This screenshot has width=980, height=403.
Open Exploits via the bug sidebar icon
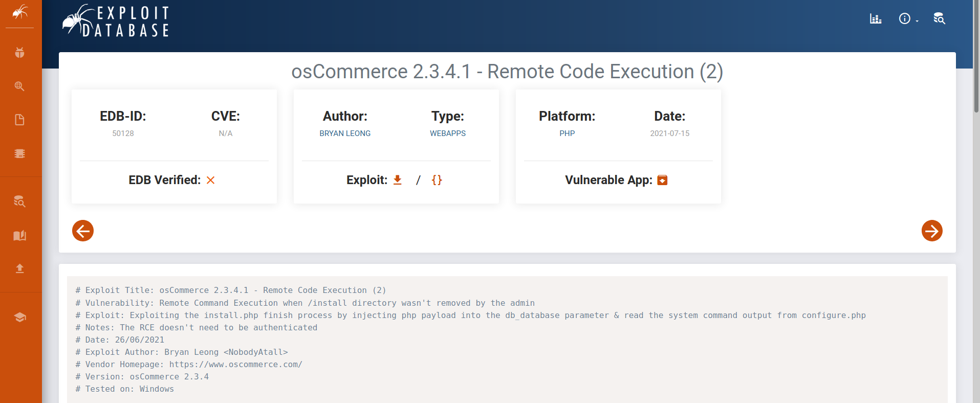tap(20, 52)
